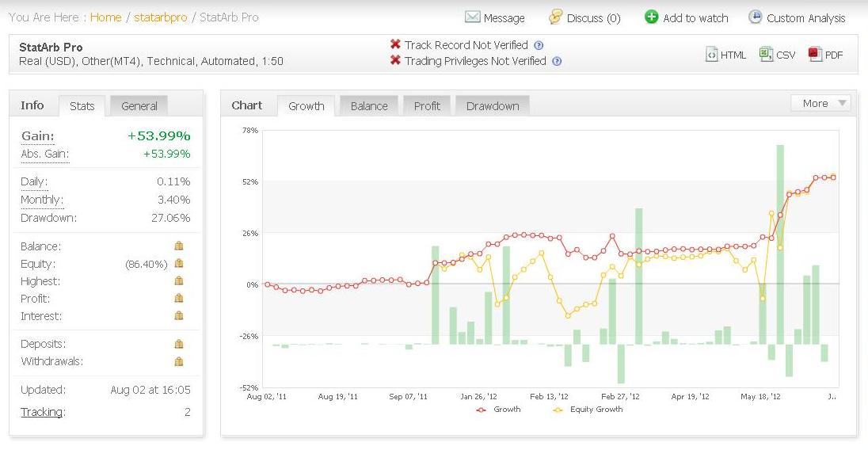Click the Message envelope icon
Screen dimensions: 868x450
click(x=472, y=17)
